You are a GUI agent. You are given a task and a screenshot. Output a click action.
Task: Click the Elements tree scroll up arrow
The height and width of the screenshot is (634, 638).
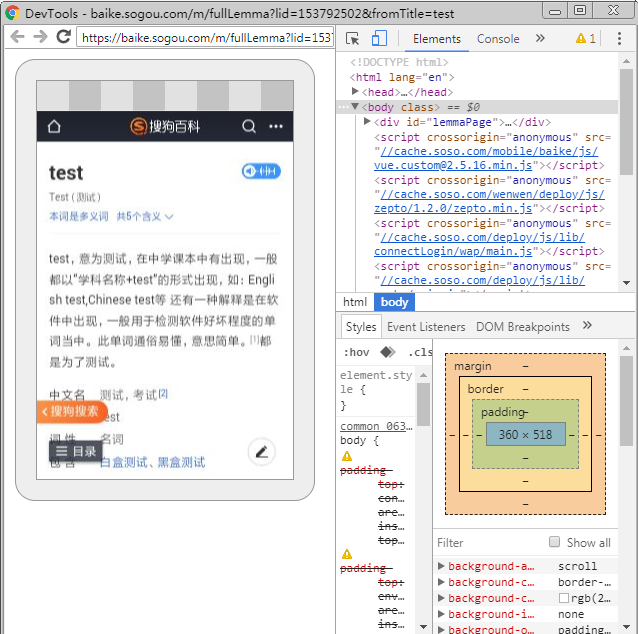(626, 61)
